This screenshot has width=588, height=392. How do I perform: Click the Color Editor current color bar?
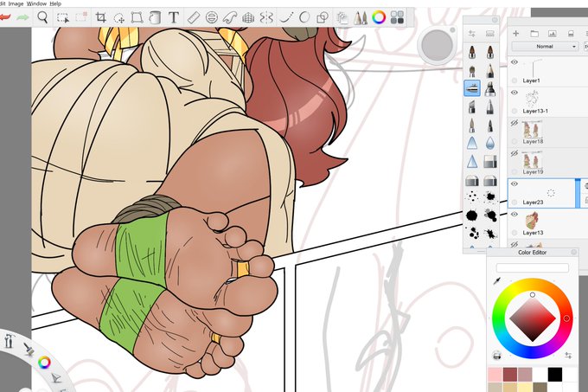coord(532,268)
